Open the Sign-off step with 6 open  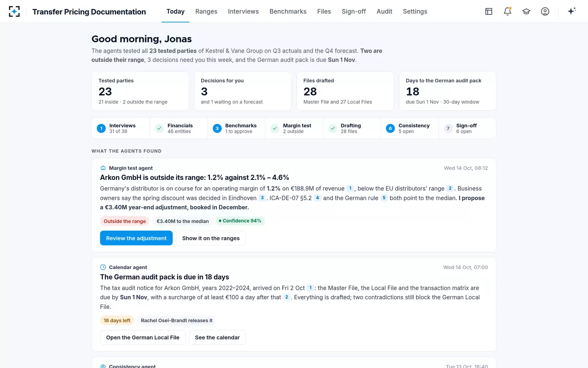[468, 128]
